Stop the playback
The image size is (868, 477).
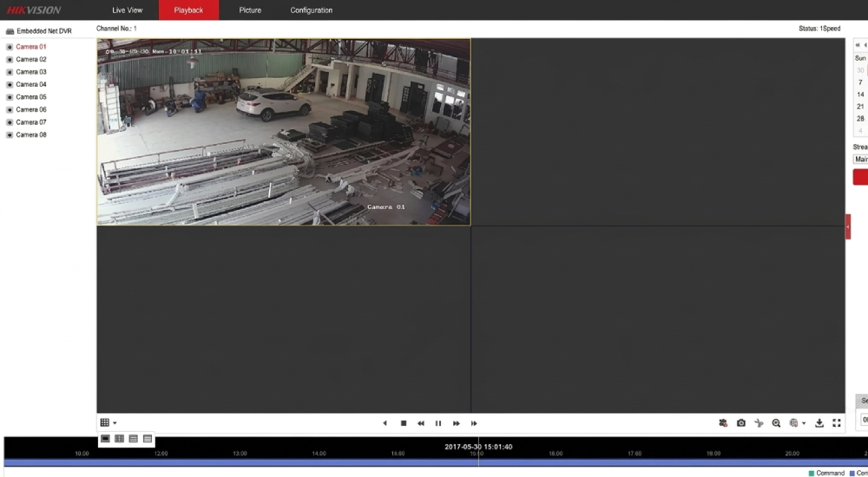(404, 423)
